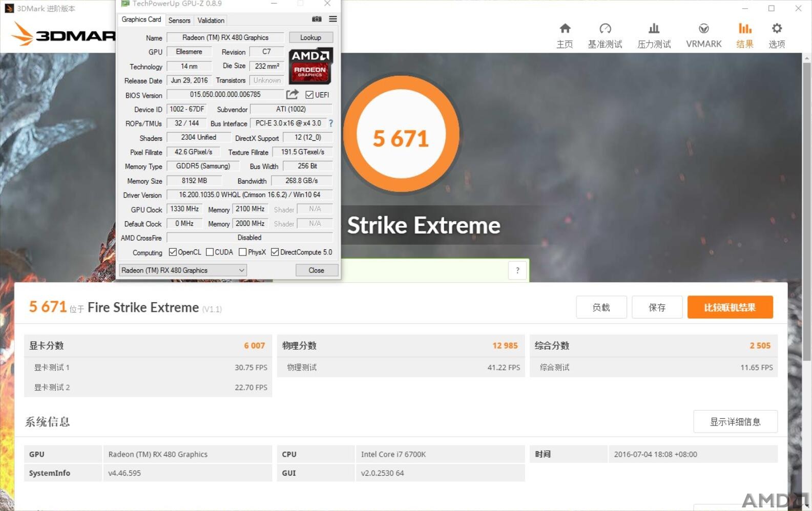
Task: Open the VRMARK section
Action: point(704,36)
